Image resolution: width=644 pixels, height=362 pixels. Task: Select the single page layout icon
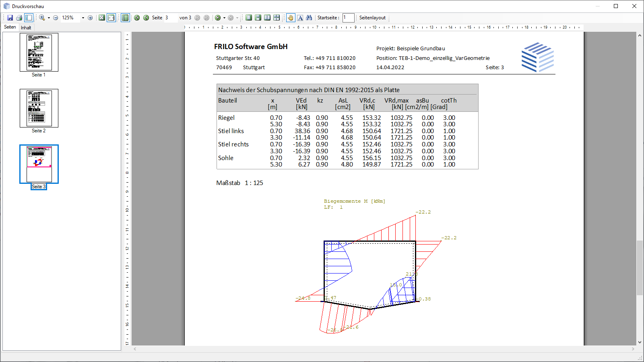click(249, 18)
